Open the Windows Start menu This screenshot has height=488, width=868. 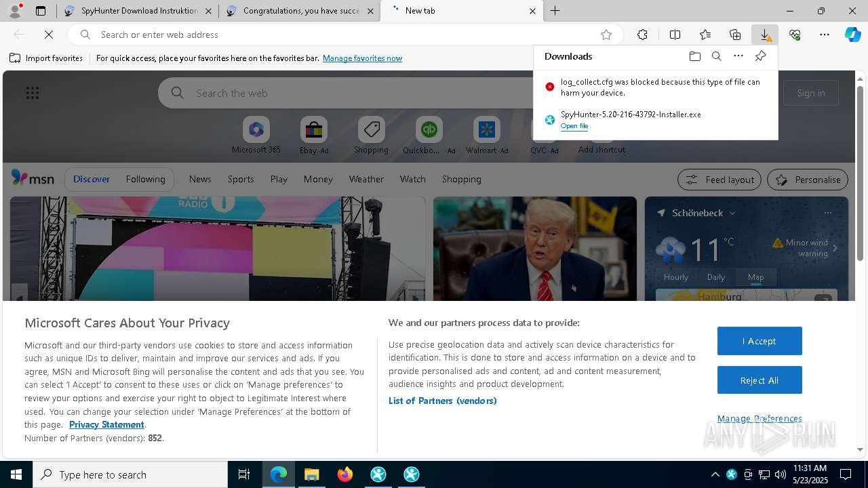point(16,474)
